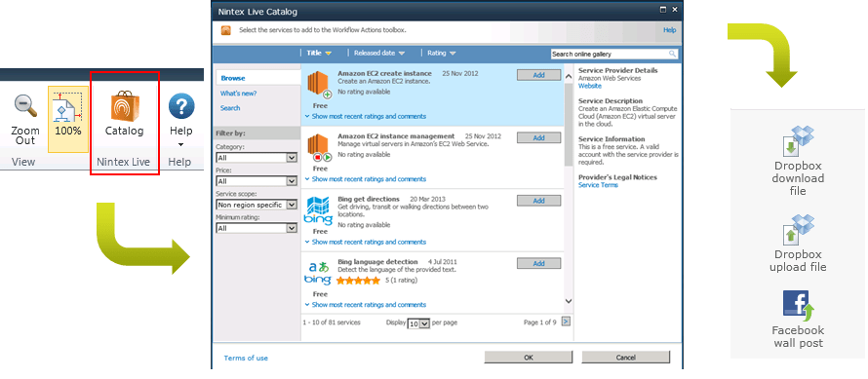Screen dimensions: 868x379
Task: Add Amazon EC2 create instance service
Action: point(538,75)
